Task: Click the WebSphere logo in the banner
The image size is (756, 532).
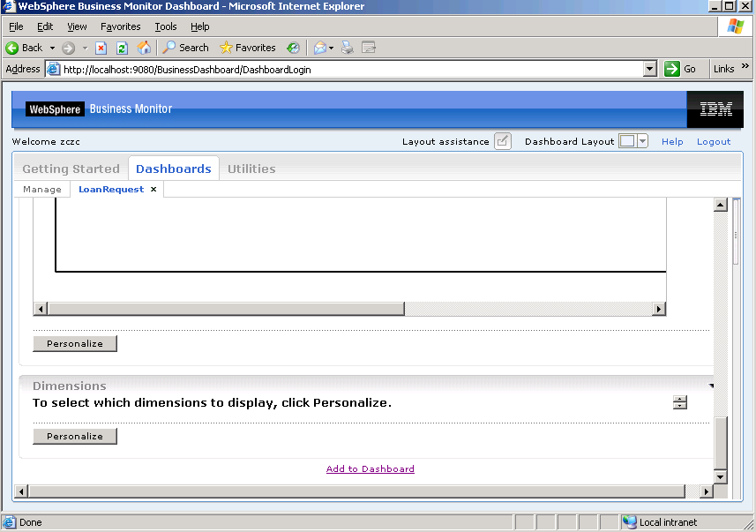Action: point(55,109)
